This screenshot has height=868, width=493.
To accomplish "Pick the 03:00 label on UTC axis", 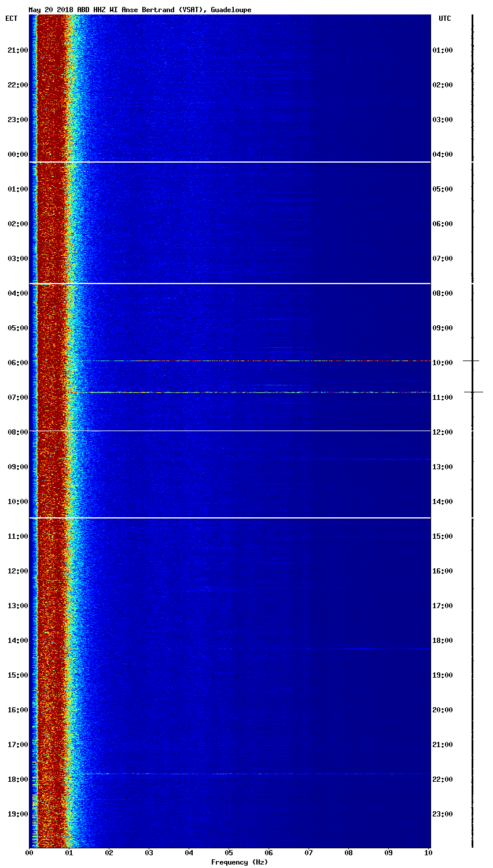I will pyautogui.click(x=443, y=120).
